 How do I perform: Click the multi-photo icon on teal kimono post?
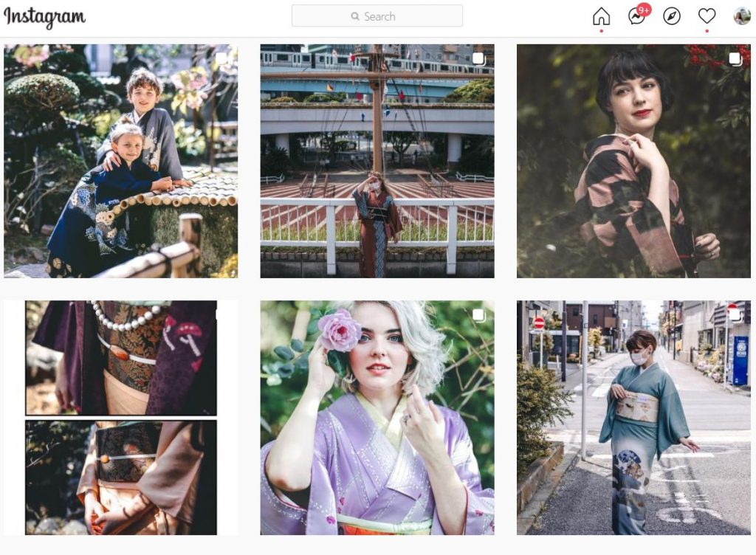[x=735, y=315]
